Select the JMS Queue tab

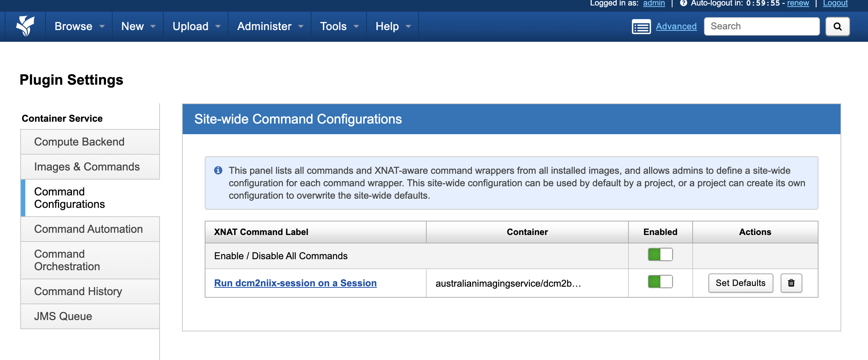pyautogui.click(x=90, y=316)
